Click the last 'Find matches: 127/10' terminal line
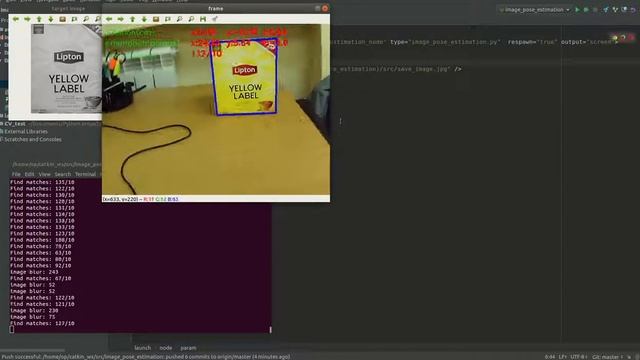Image resolution: width=640 pixels, height=360 pixels. [x=42, y=323]
